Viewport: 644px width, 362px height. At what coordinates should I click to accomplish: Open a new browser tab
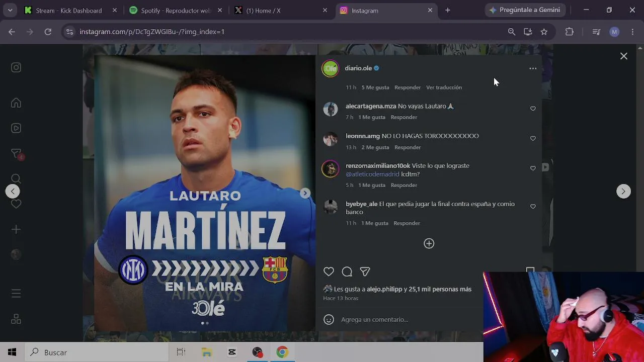tap(447, 10)
